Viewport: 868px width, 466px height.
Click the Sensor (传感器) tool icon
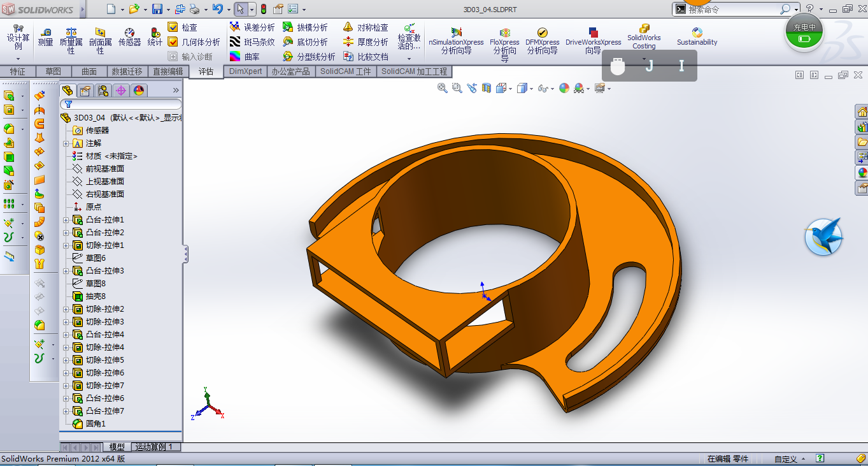pyautogui.click(x=129, y=33)
